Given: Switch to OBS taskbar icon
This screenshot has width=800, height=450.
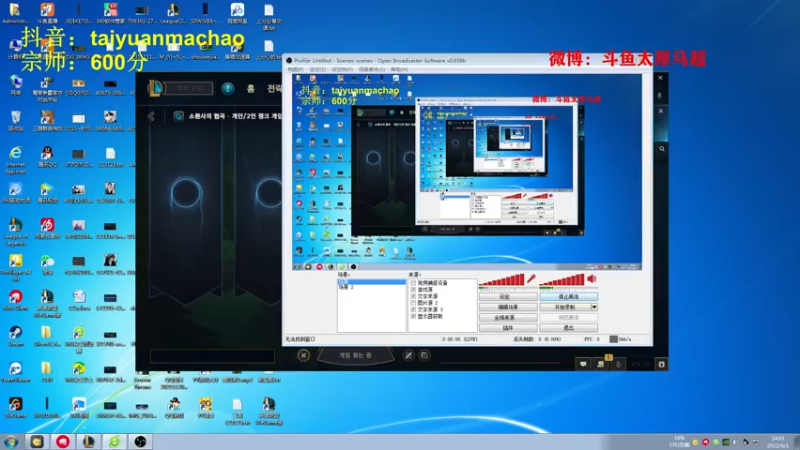Looking at the screenshot, I should 140,442.
